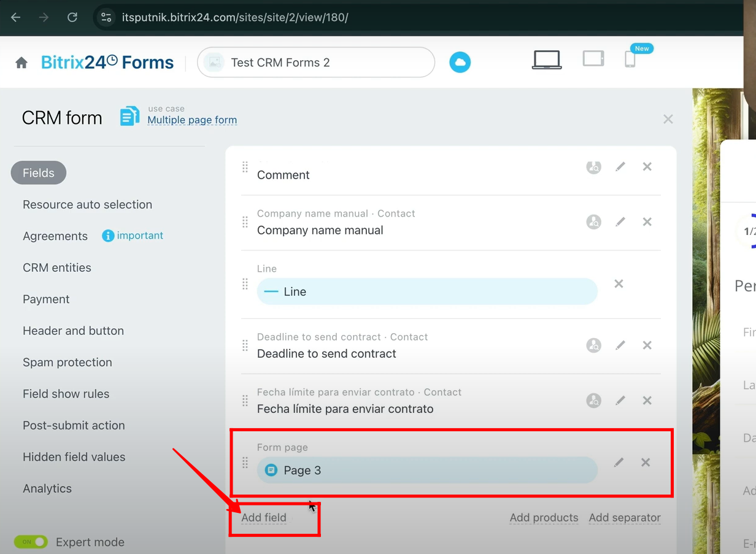This screenshot has width=756, height=554.
Task: Click the browser back arrow
Action: (x=16, y=17)
